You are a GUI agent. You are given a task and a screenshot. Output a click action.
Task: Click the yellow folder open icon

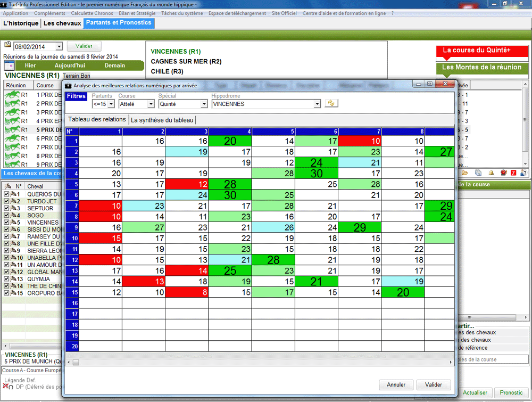pos(464,173)
